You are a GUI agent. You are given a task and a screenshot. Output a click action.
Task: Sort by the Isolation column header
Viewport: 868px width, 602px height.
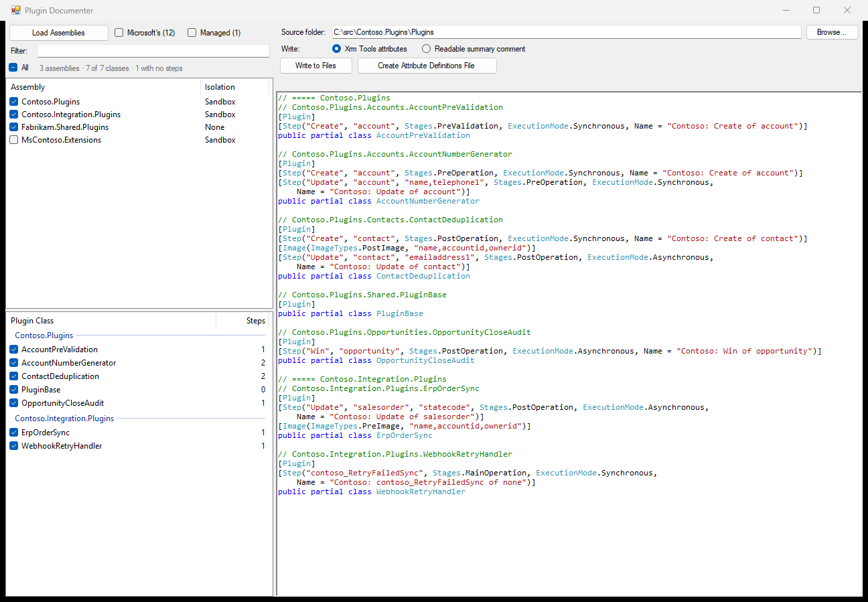(x=234, y=87)
